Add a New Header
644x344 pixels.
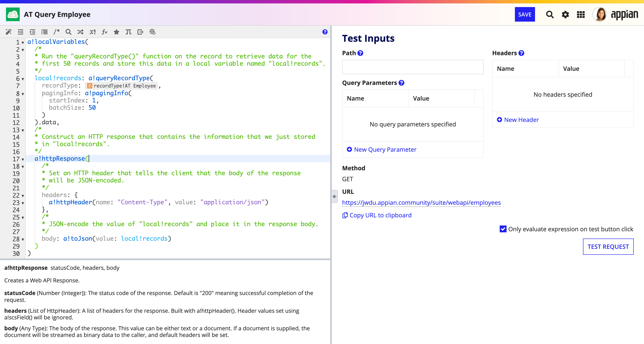pyautogui.click(x=518, y=120)
